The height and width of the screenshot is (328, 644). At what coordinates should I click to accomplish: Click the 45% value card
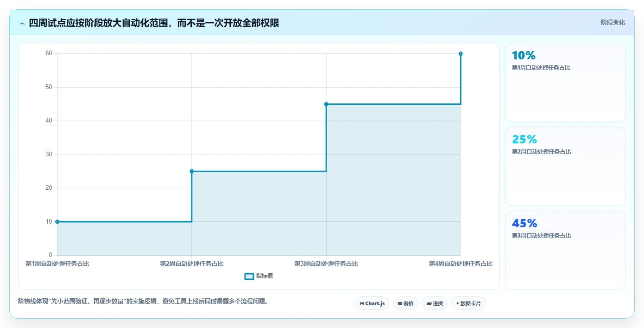click(565, 250)
